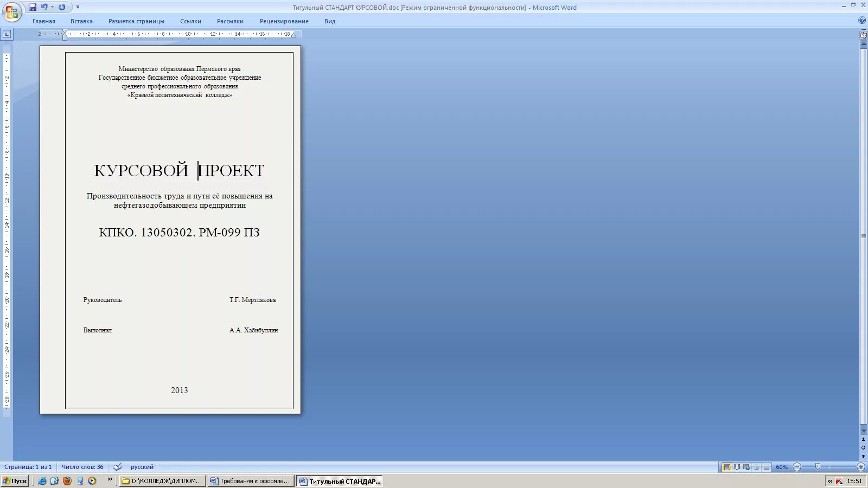The image size is (868, 488).
Task: Switch to Web Layout view
Action: (746, 467)
